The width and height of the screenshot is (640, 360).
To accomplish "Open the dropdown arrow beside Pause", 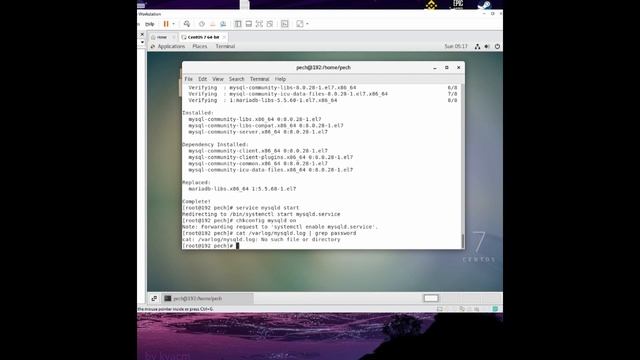I will pos(173,24).
